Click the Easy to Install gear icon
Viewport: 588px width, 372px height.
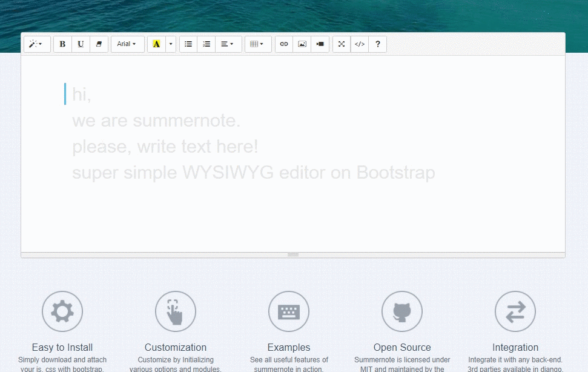[x=62, y=311]
